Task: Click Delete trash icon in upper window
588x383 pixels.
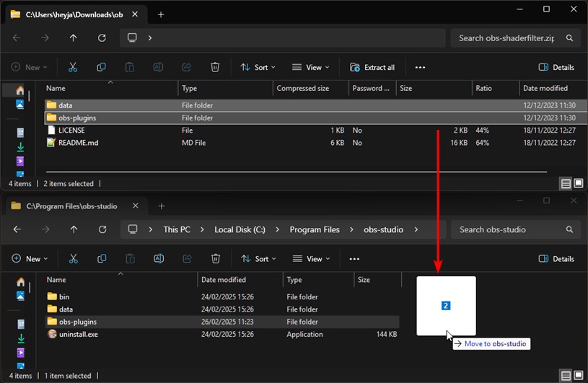Action: 215,67
